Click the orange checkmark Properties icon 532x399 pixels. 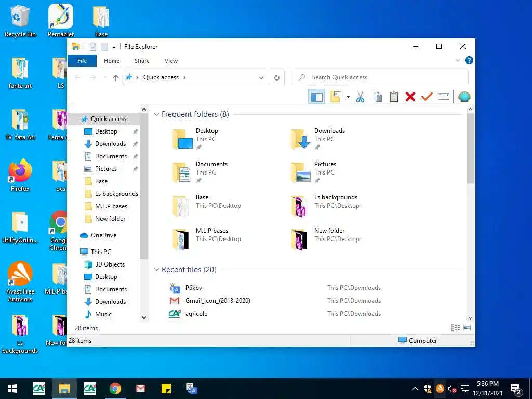click(427, 97)
